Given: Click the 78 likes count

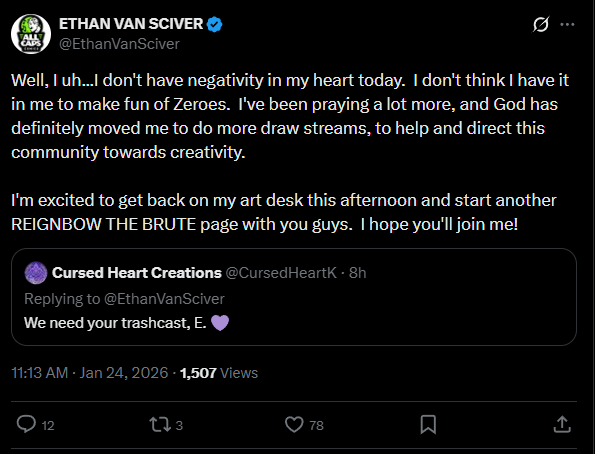Looking at the screenshot, I should click(x=316, y=426).
